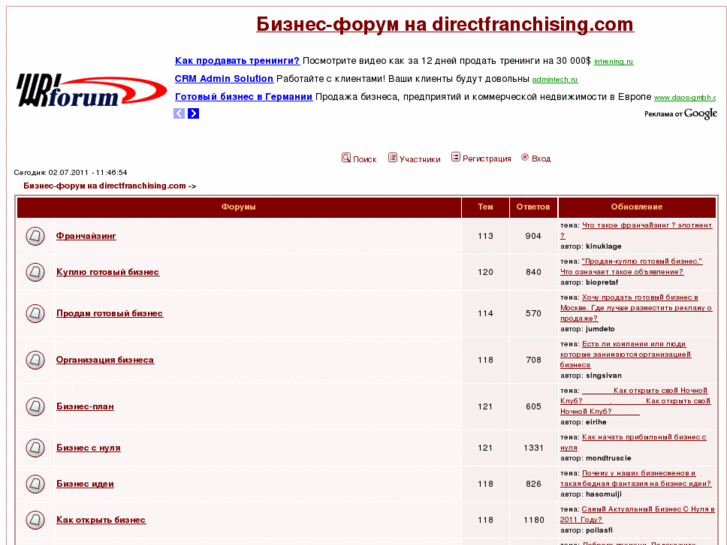Click author name jumdeto
This screenshot has width=727, height=545.
coord(600,329)
